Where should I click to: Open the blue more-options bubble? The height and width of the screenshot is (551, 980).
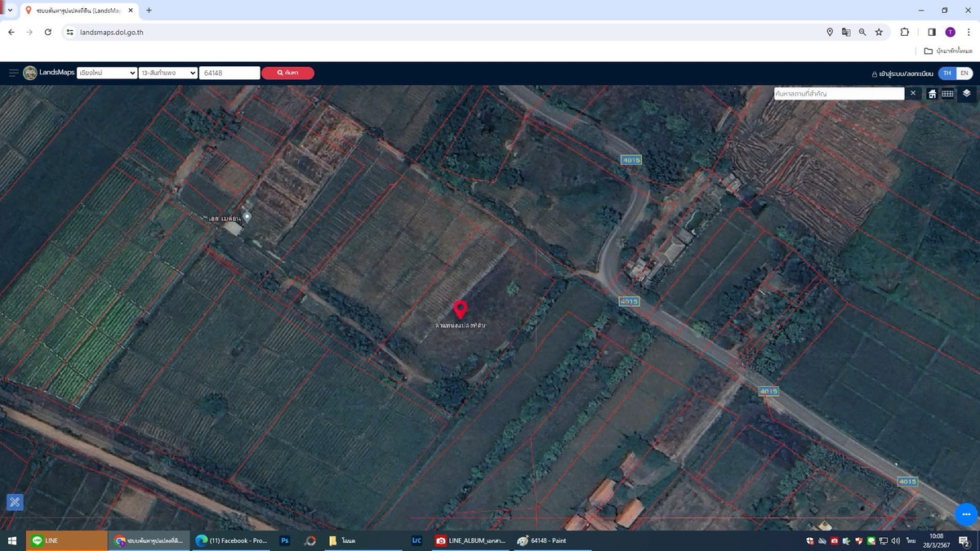click(965, 514)
